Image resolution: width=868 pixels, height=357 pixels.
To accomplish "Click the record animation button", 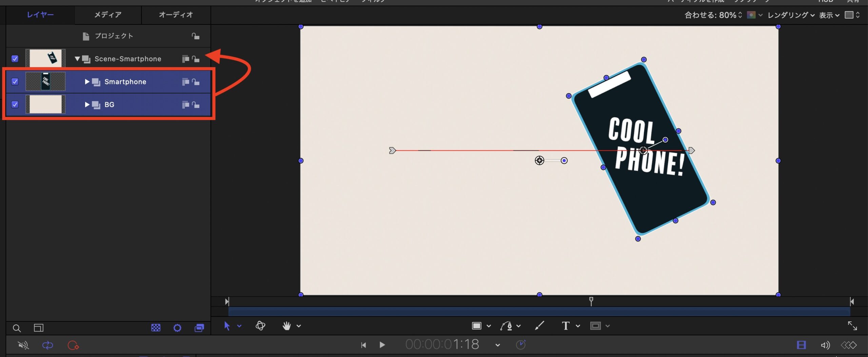I will click(73, 345).
